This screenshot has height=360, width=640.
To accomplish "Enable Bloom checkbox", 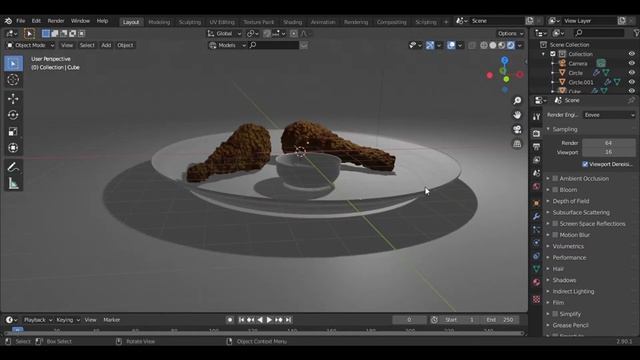I will (555, 190).
